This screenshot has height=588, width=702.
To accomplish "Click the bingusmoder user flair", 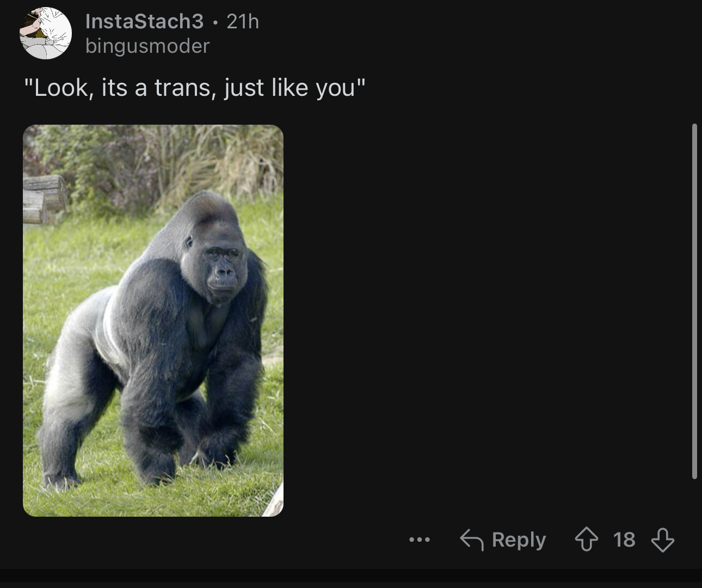I will tap(147, 46).
